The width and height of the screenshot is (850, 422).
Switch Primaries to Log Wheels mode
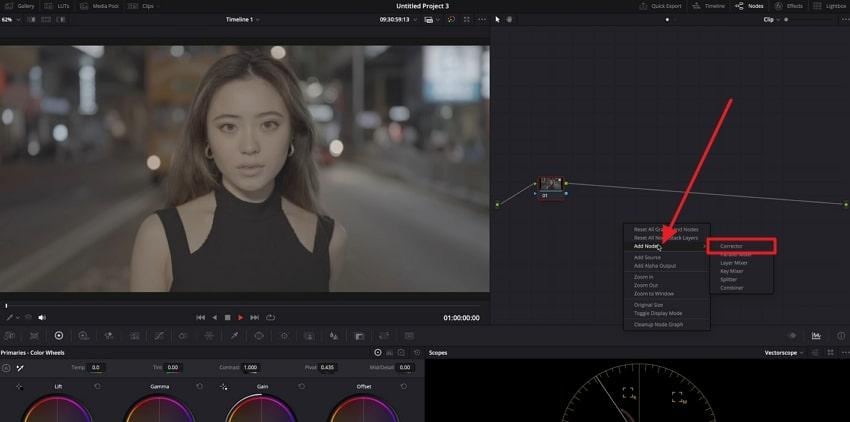[x=401, y=353]
